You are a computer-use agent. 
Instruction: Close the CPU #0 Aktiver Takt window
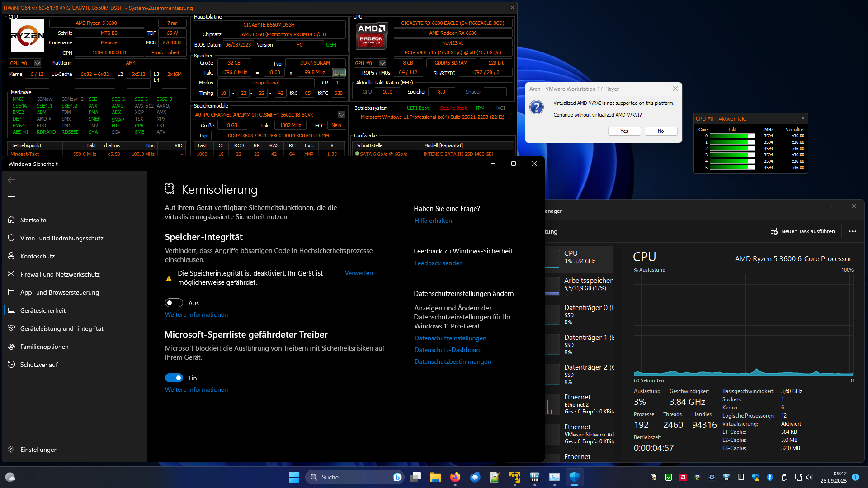[x=803, y=118]
